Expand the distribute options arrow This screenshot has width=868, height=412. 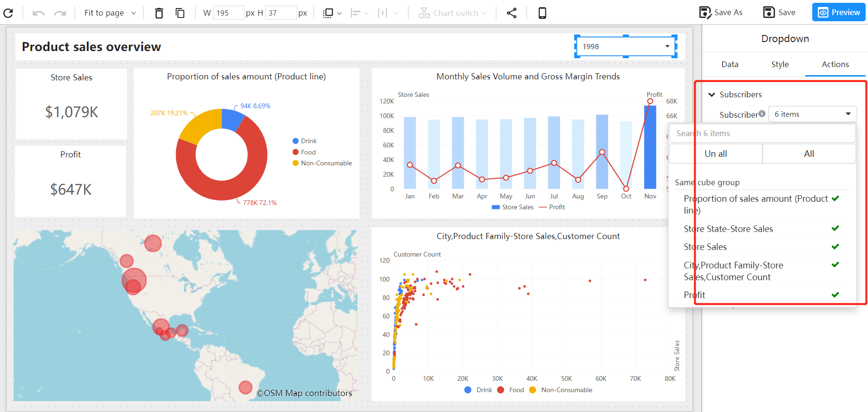(396, 13)
